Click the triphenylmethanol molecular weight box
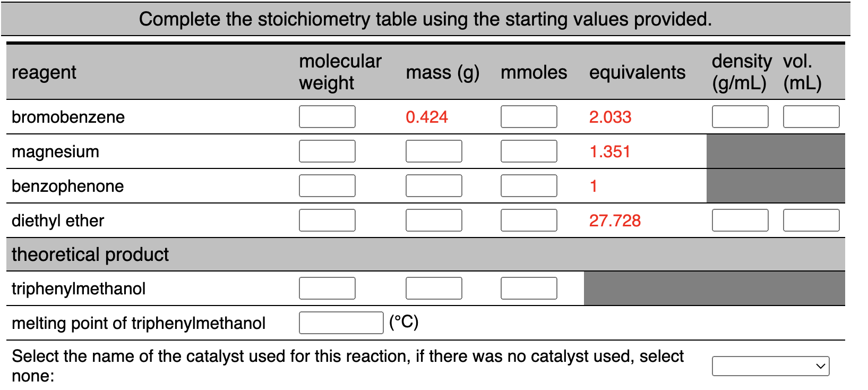868x390 pixels. 326,288
